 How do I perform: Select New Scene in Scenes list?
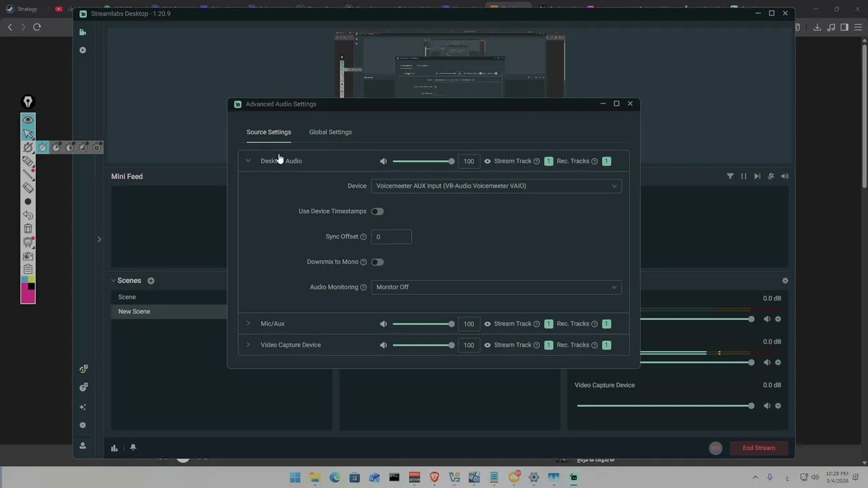(x=169, y=312)
